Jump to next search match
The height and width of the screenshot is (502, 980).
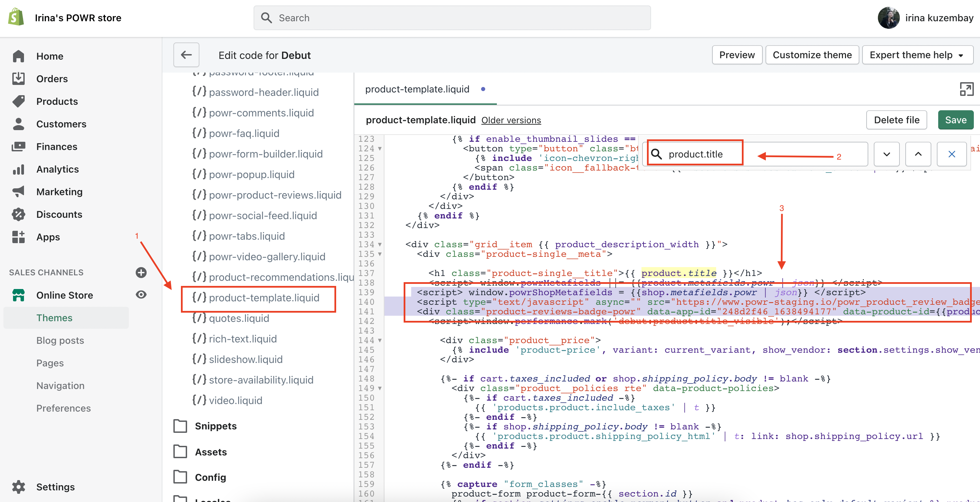(886, 154)
